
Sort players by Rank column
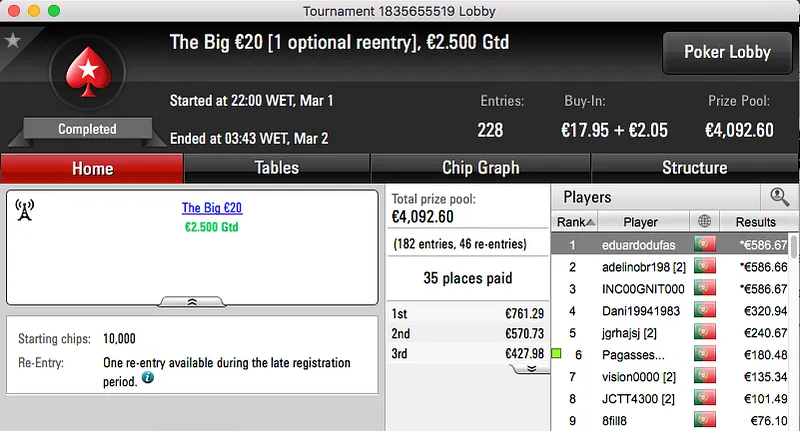point(576,222)
